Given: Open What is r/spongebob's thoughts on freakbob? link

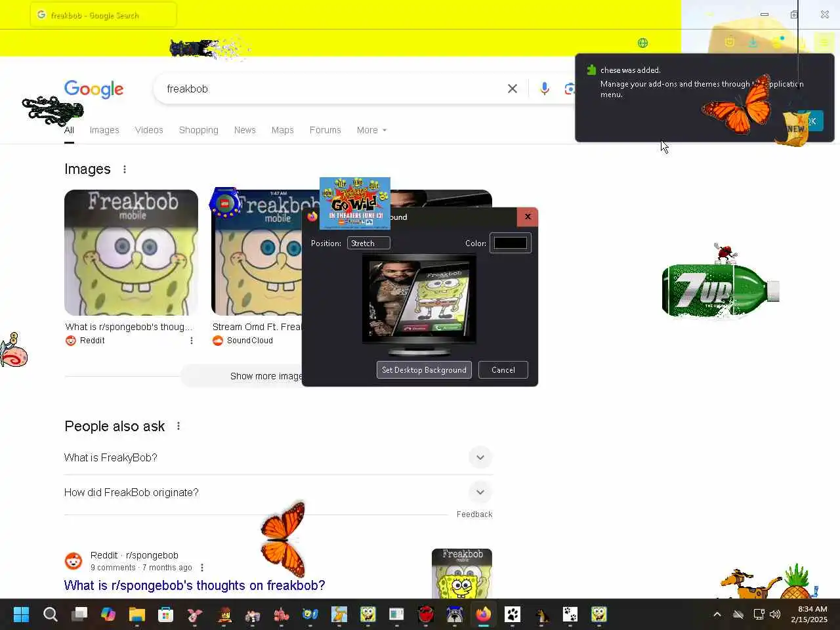Looking at the screenshot, I should tap(194, 585).
